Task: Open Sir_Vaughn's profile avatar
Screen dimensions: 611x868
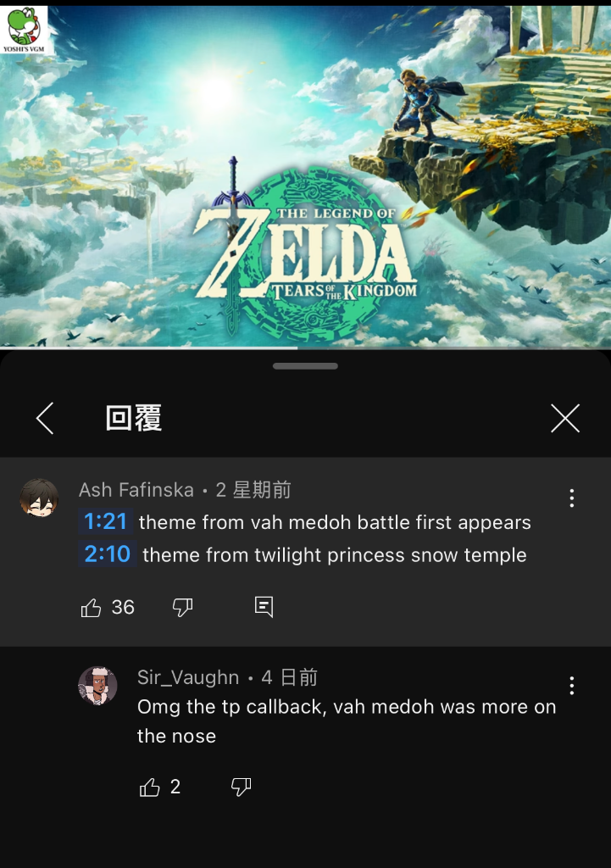Action: pos(98,685)
